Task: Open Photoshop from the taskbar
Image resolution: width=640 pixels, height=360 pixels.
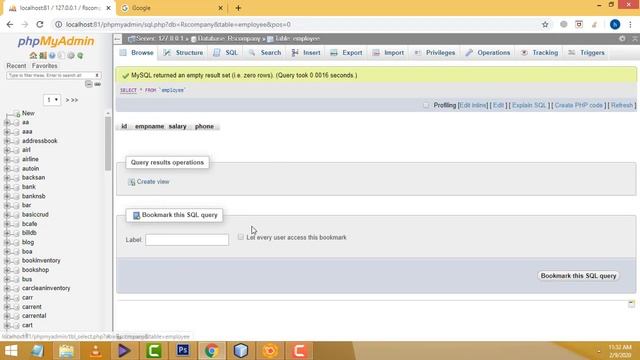Action: click(x=182, y=351)
